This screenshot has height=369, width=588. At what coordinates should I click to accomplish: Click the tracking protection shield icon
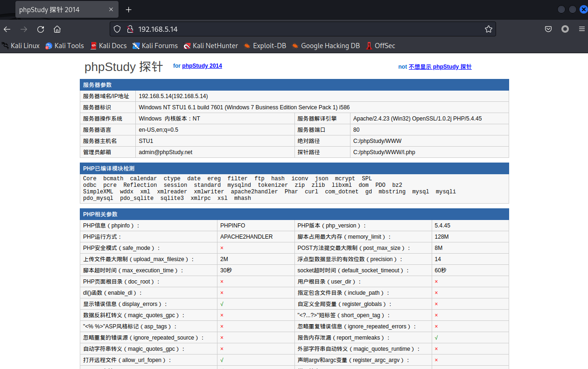(117, 29)
